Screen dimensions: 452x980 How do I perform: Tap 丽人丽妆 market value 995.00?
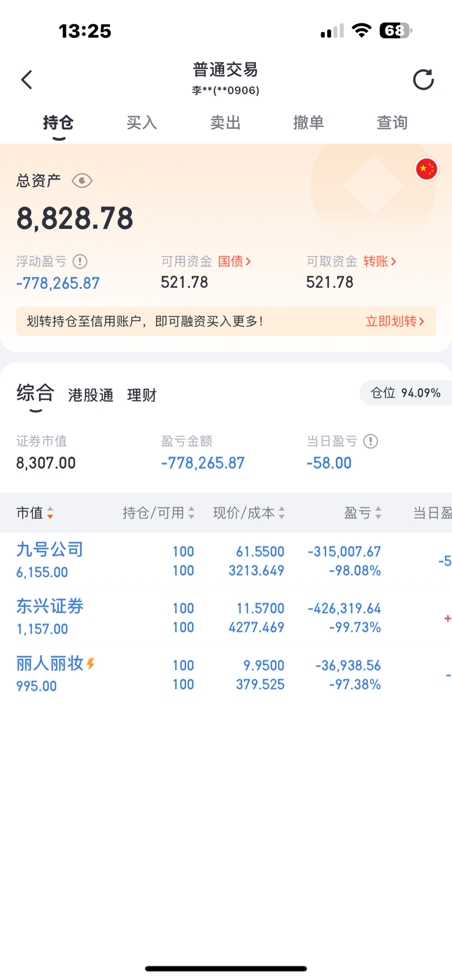pos(36,686)
